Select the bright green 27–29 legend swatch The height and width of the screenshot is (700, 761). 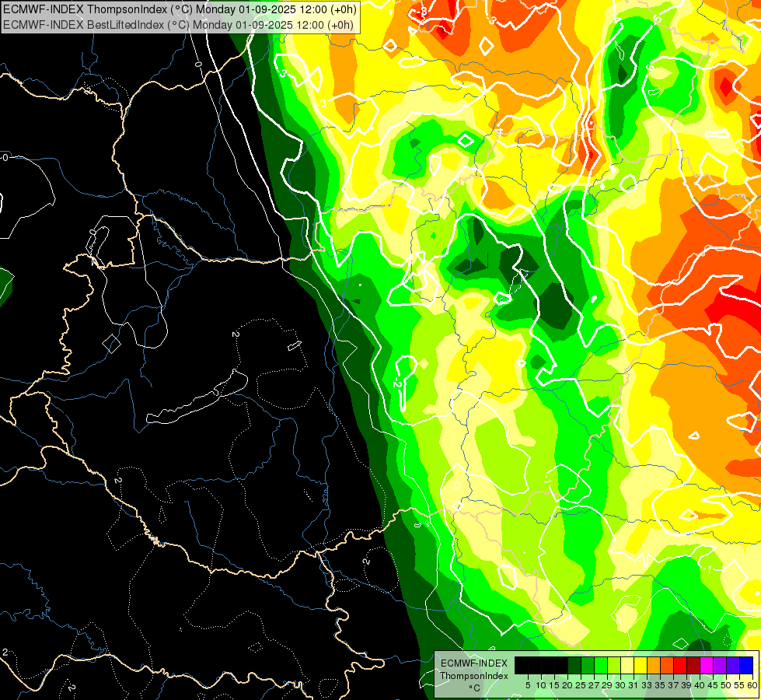coord(601,665)
